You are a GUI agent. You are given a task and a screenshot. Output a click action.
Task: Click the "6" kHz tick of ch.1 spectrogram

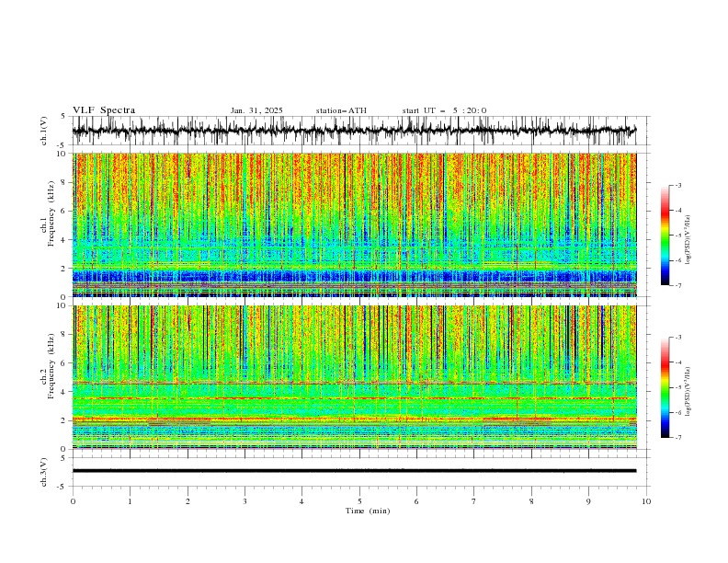(63, 211)
